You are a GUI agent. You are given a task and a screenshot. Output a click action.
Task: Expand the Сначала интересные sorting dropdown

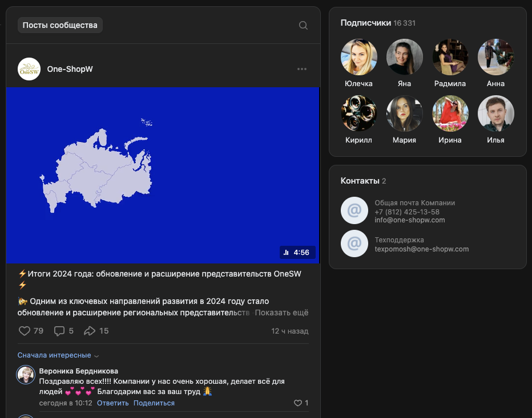point(58,355)
